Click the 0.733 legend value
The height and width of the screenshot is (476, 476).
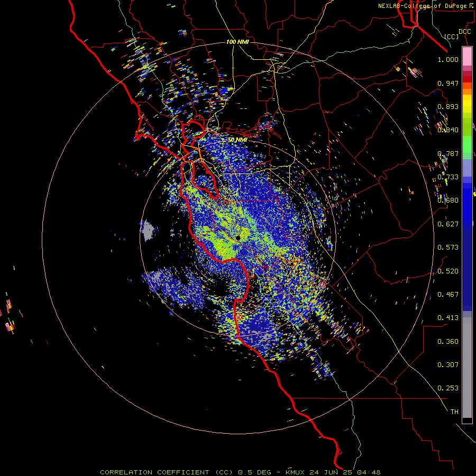coord(448,177)
